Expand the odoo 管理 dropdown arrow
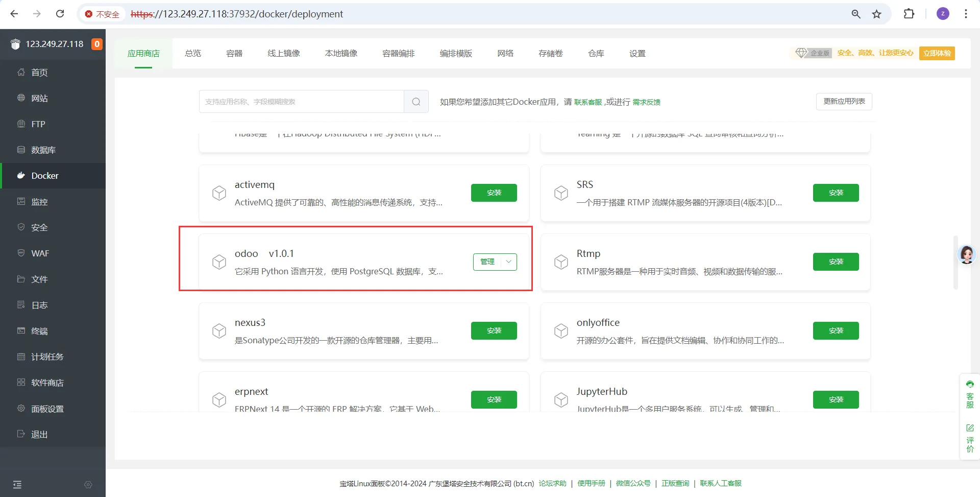 tap(509, 262)
